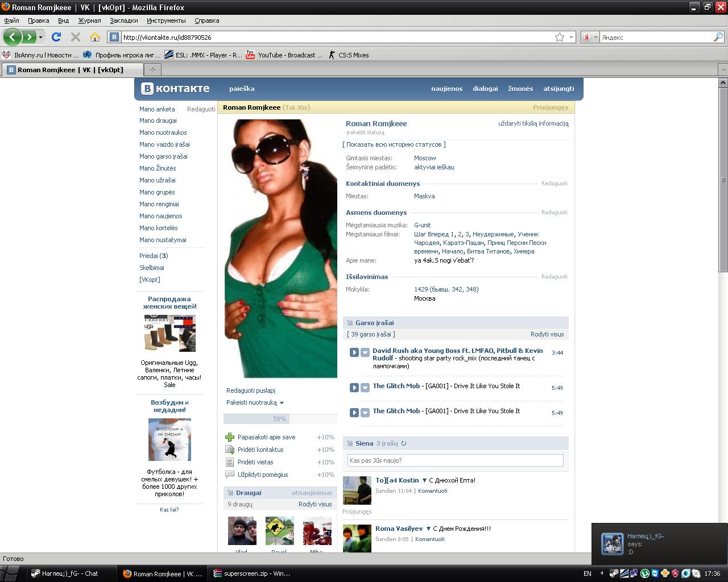Viewport: 728px width, 582px height.
Task: Open the Инструменты menu
Action: pyautogui.click(x=166, y=20)
